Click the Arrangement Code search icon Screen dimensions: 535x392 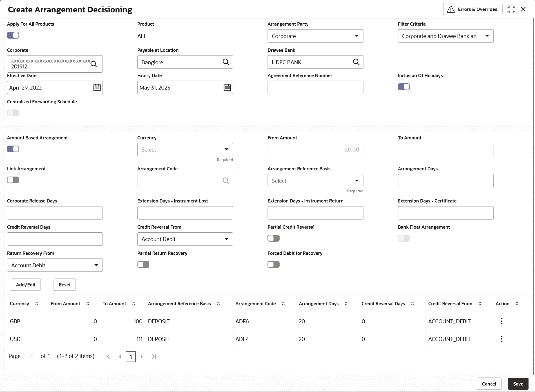coord(226,181)
